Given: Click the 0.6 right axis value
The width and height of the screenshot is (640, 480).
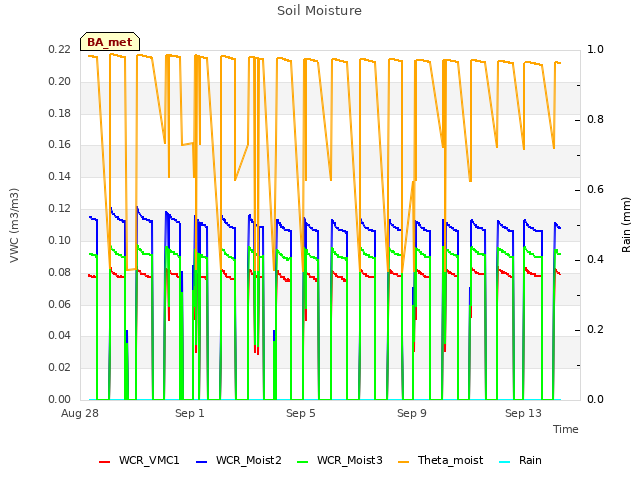Looking at the screenshot, I should point(595,190).
